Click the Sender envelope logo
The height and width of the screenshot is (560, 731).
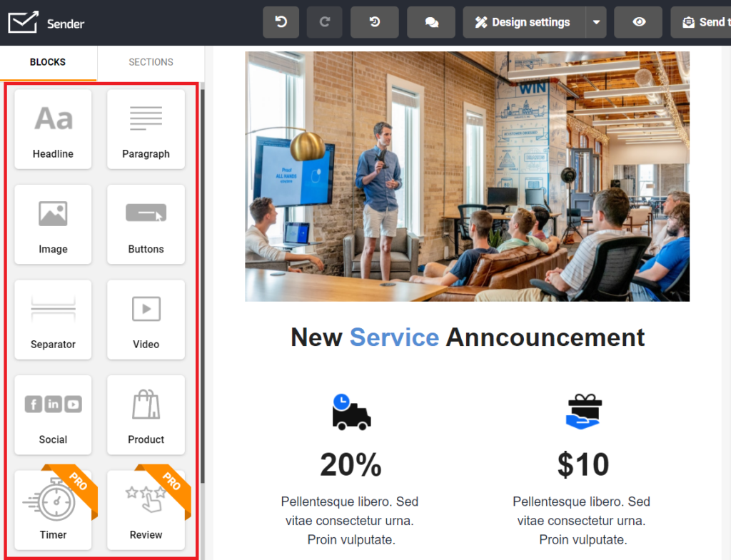pyautogui.click(x=24, y=22)
